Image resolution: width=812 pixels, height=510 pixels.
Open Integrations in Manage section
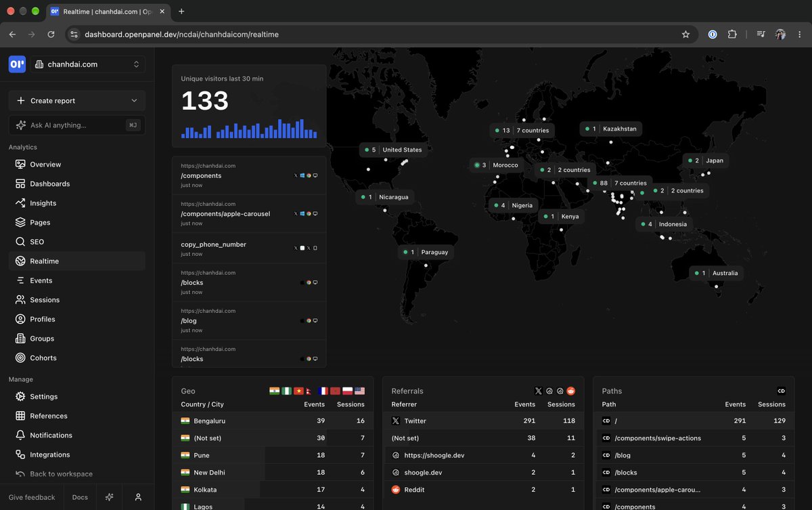(x=77, y=454)
